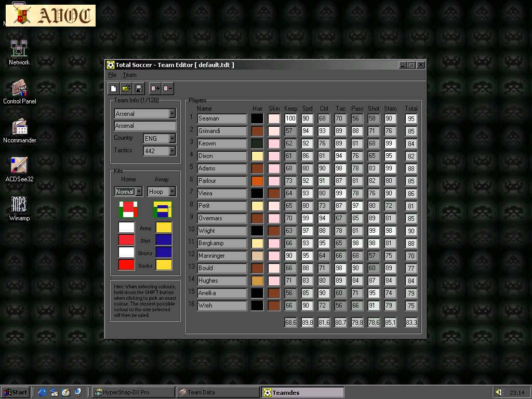Click Hughes's hair colour swatch
Screen dimensions: 532x399
(257, 281)
